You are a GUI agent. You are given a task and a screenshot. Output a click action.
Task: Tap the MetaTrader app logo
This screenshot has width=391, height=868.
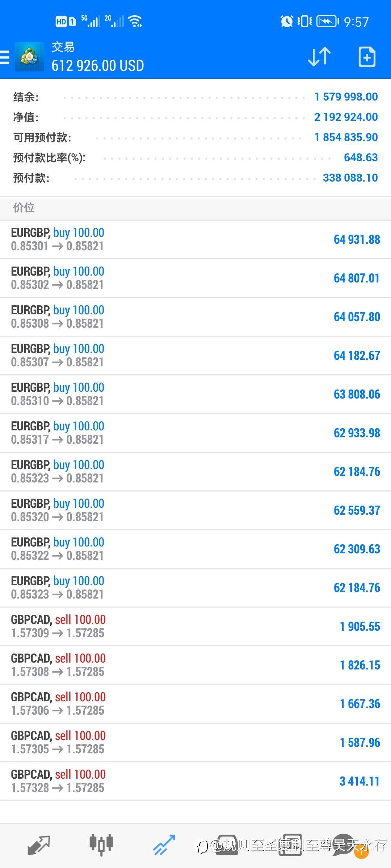(x=29, y=57)
